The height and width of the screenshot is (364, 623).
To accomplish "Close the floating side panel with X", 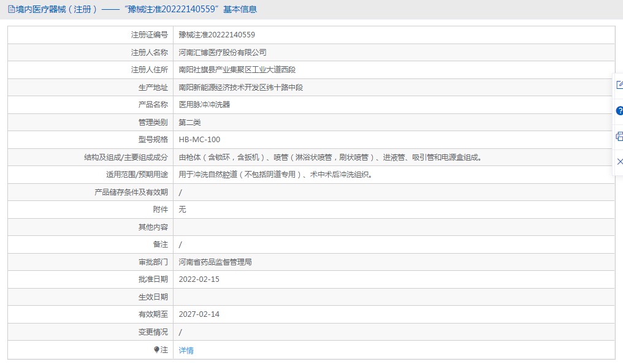I will point(620,162).
